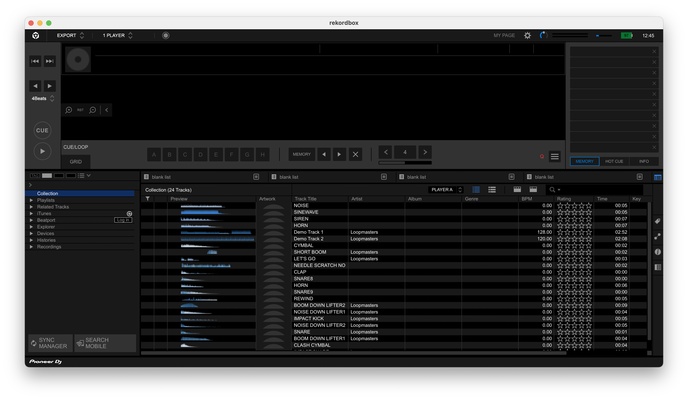Open the EXPORT mode dropdown
The width and height of the screenshot is (688, 400).
[x=70, y=36]
